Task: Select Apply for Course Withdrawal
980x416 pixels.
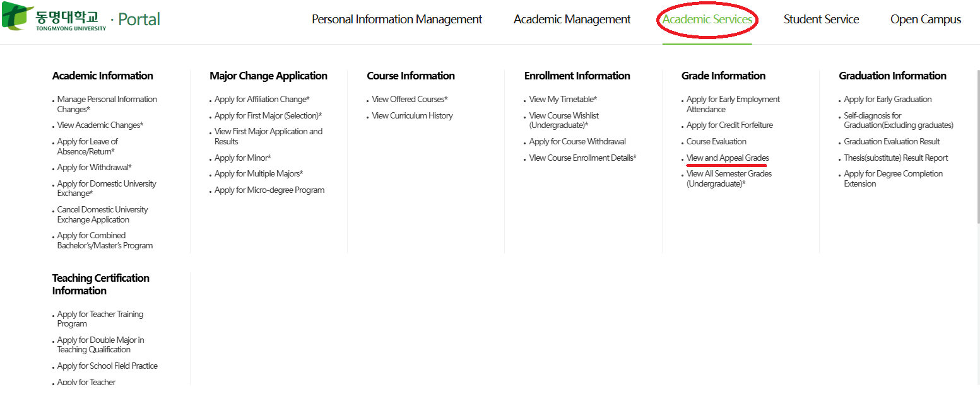Action: (577, 141)
